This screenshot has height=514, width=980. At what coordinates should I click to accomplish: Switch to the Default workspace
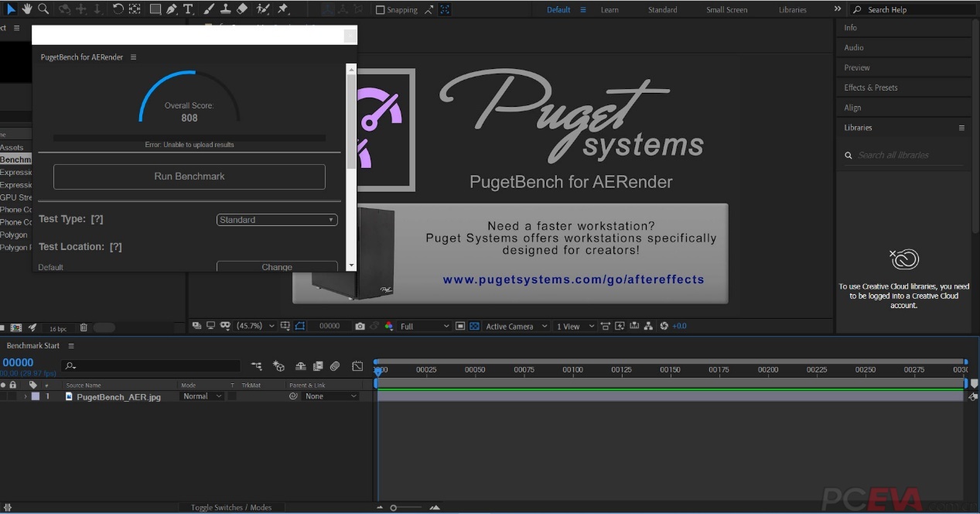click(x=558, y=10)
